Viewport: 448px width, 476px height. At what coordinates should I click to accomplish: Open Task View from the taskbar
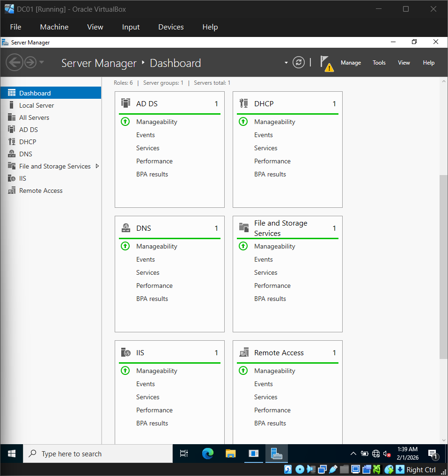[184, 454]
